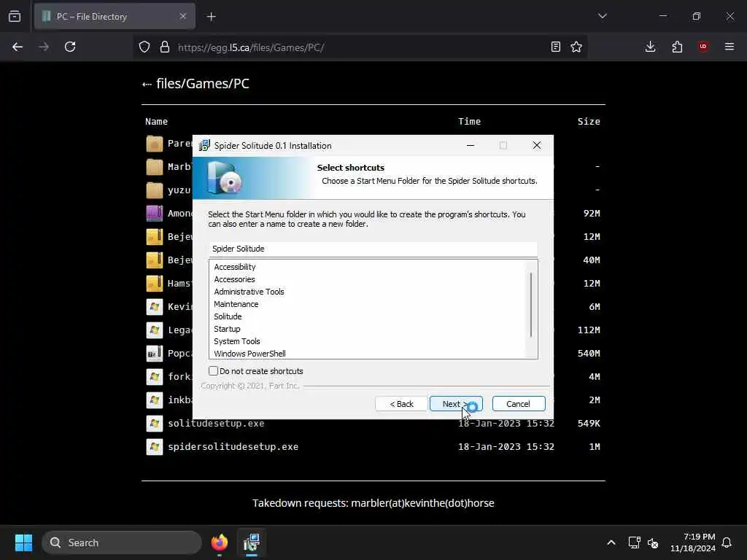The width and height of the screenshot is (747, 560).
Task: Toggle reader view icon
Action: (x=555, y=47)
